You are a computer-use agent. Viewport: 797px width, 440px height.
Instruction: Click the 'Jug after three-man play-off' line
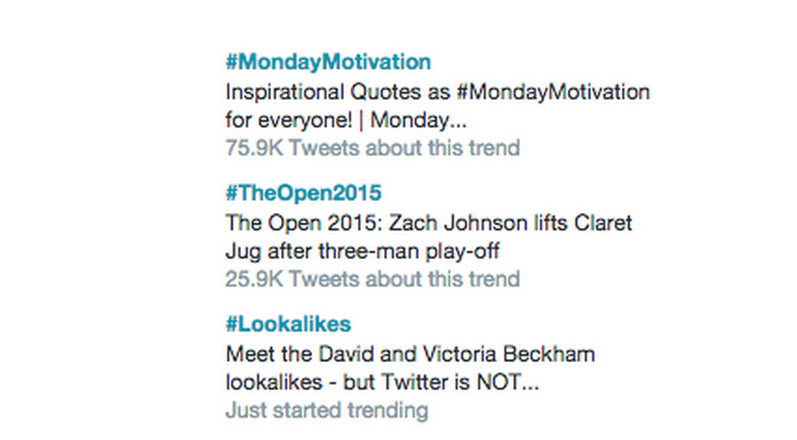pos(362,252)
